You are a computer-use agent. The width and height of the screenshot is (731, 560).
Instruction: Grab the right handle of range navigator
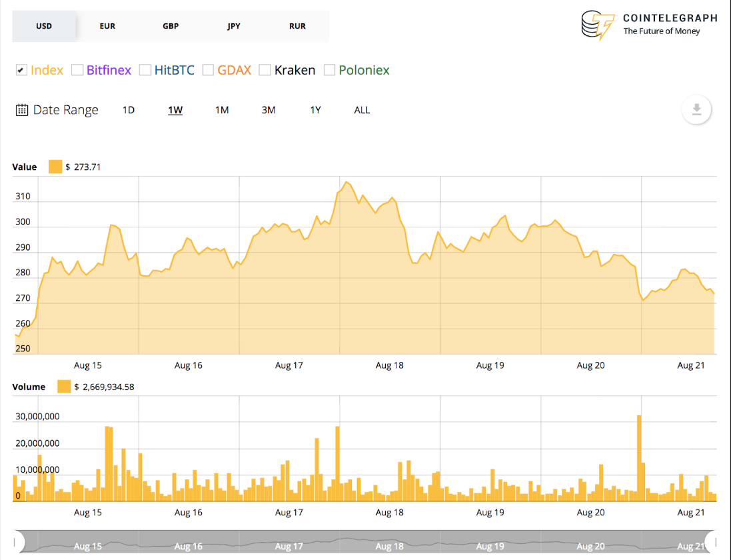[714, 542]
